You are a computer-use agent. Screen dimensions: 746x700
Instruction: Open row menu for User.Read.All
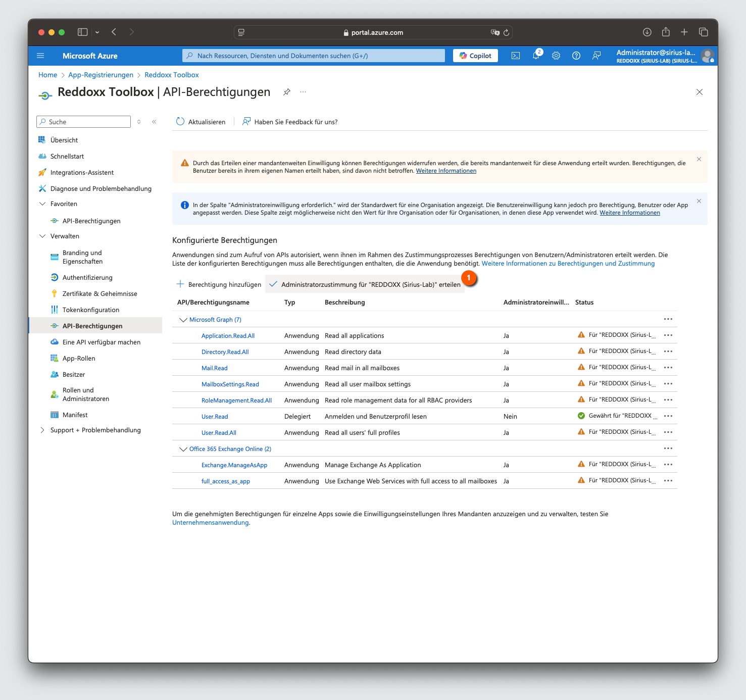[x=668, y=432]
